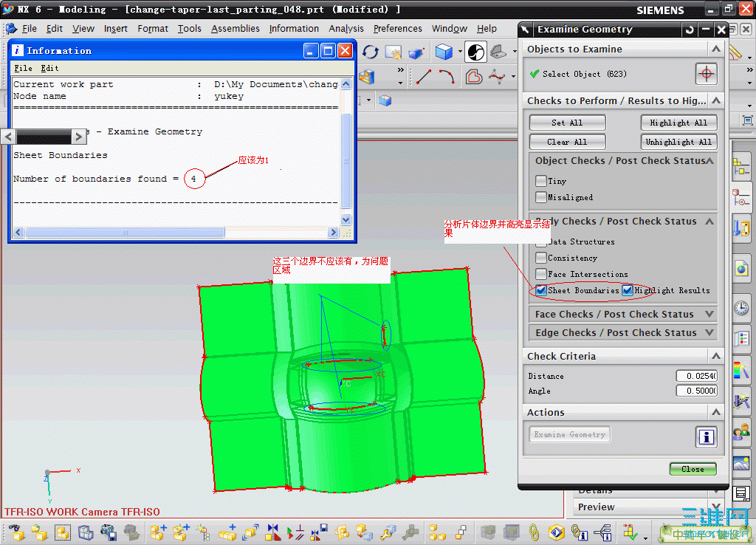Image resolution: width=756 pixels, height=545 pixels.
Task: Open the information button in Actions section
Action: [706, 437]
